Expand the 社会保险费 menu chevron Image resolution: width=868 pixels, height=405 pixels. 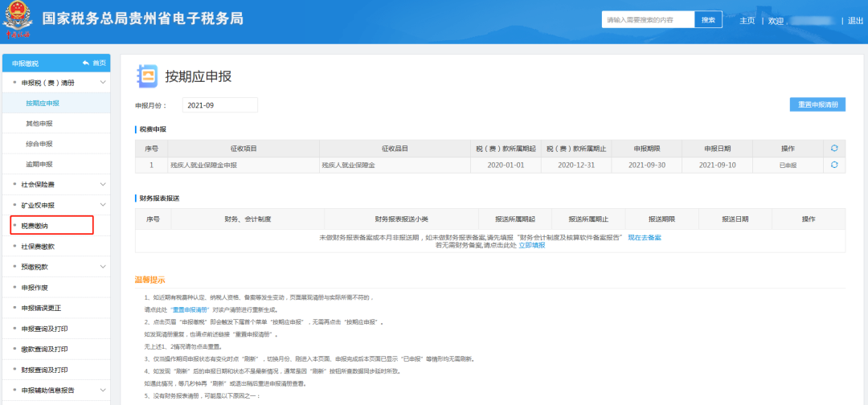click(103, 184)
